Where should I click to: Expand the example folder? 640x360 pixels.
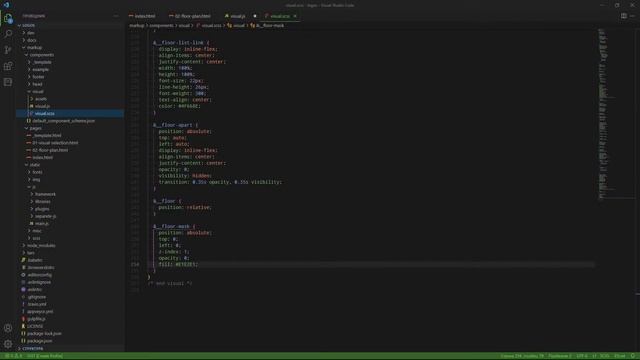click(x=40, y=70)
